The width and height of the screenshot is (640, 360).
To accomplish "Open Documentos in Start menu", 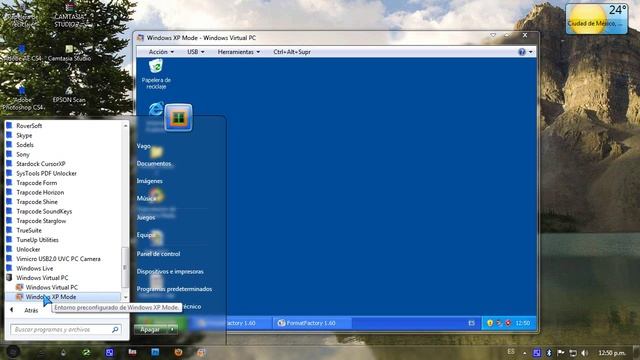I will click(154, 163).
